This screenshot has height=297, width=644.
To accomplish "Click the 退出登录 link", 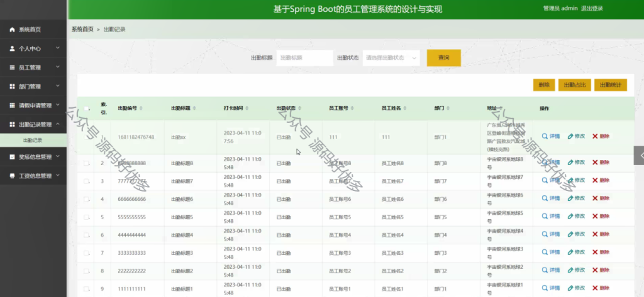I will [592, 8].
